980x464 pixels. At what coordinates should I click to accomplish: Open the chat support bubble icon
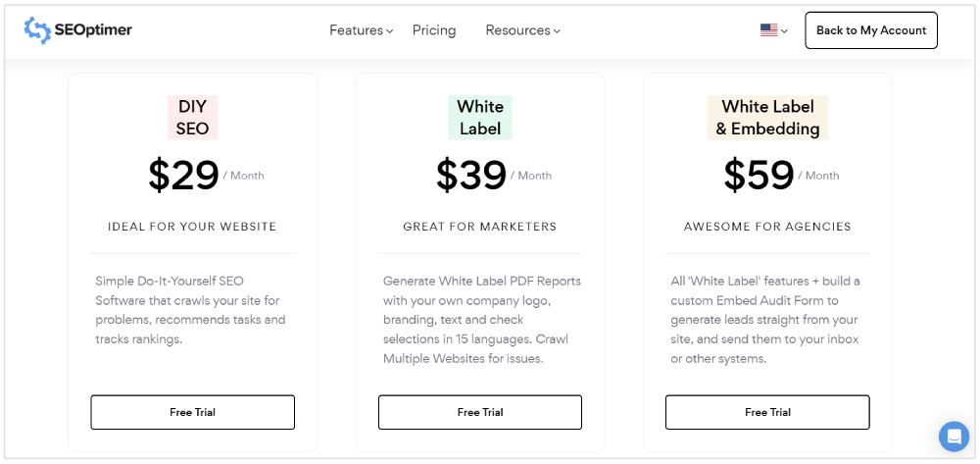953,436
